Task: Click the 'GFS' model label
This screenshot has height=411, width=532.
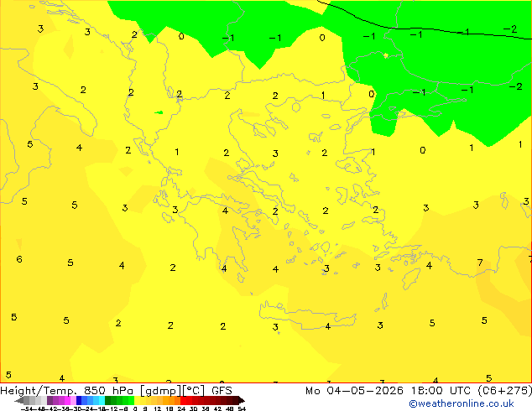Action: tap(222, 391)
